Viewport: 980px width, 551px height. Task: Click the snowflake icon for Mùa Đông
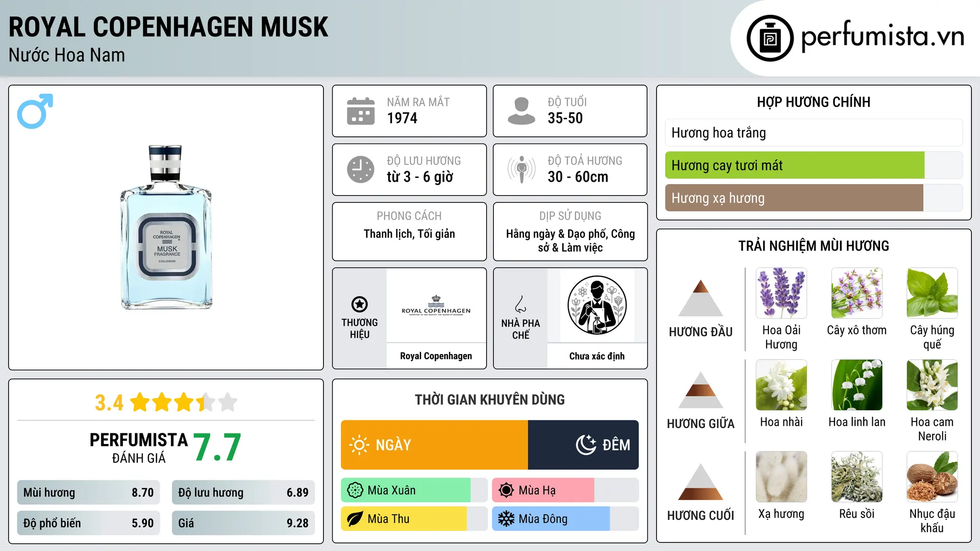[506, 519]
